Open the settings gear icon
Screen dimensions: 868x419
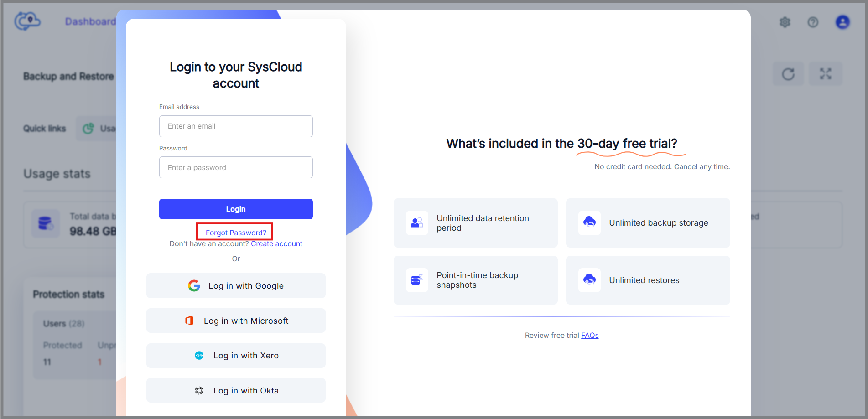(785, 22)
